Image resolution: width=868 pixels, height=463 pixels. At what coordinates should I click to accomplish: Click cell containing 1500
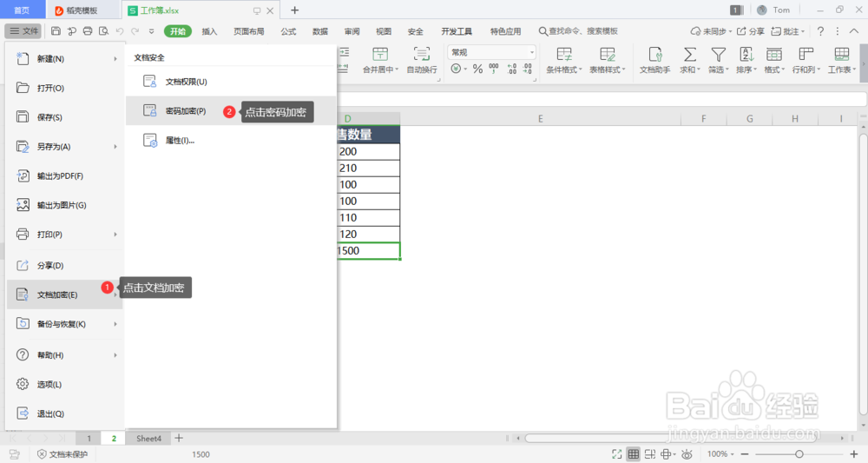coord(368,251)
